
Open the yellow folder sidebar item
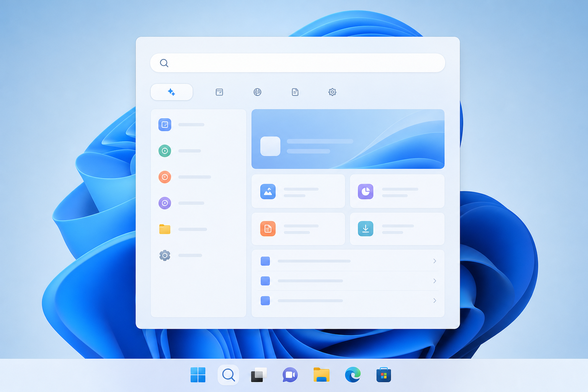point(165,229)
